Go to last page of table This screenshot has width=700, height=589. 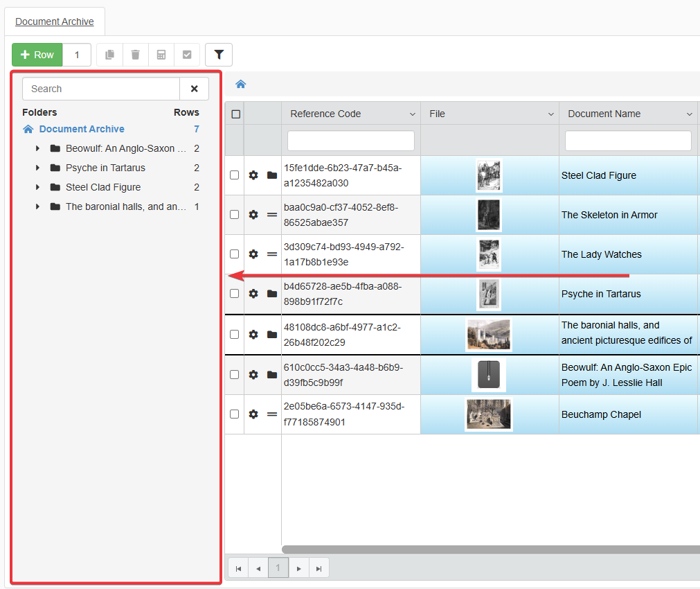coord(318,568)
